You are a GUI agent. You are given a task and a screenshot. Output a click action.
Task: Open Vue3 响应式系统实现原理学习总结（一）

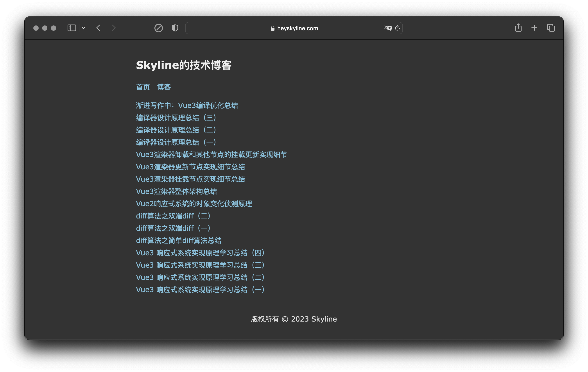201,290
